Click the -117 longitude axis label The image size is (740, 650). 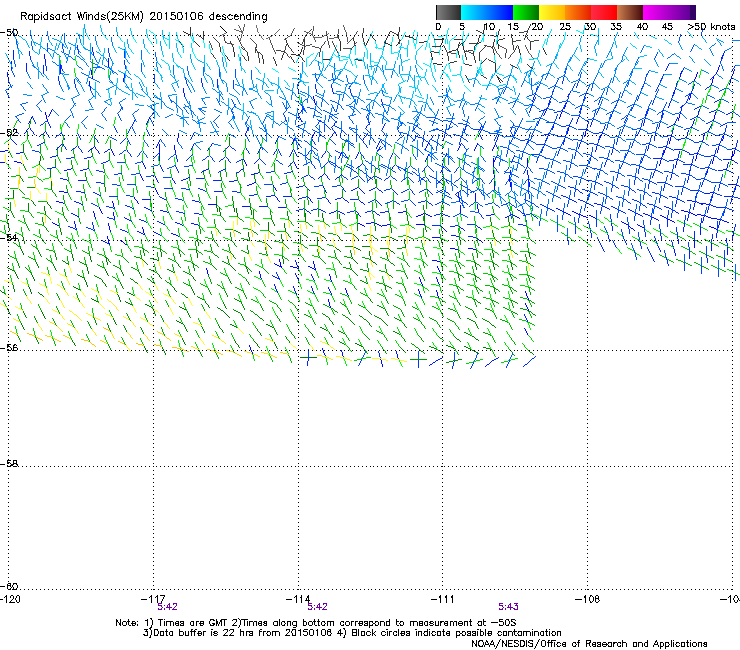coord(153,599)
